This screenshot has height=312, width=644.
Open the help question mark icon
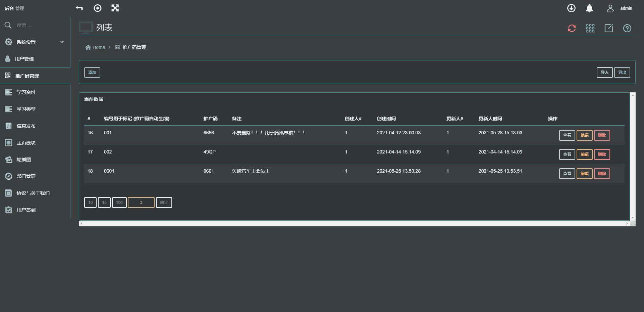[x=627, y=28]
